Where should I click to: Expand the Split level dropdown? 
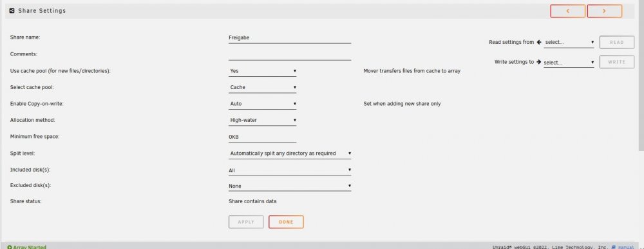pyautogui.click(x=290, y=153)
